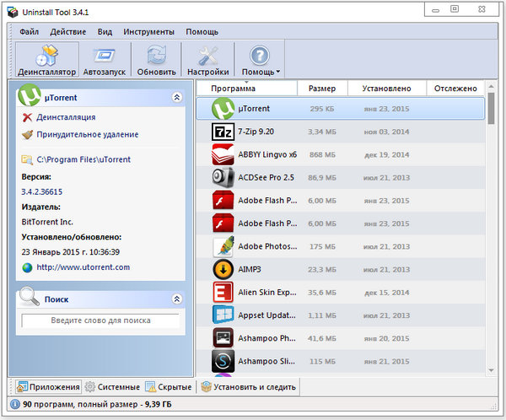Collapse the µTorrent details panel
506x420 pixels.
tap(176, 98)
